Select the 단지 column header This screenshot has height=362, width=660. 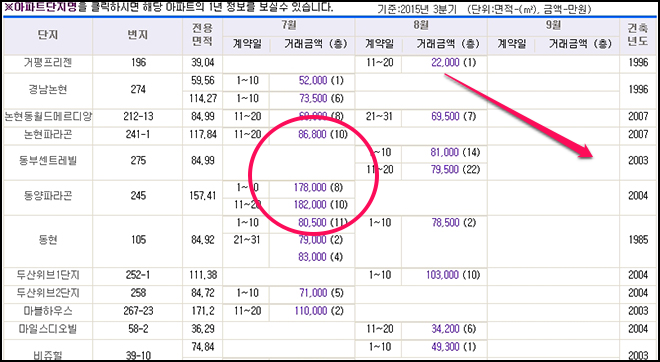click(48, 36)
